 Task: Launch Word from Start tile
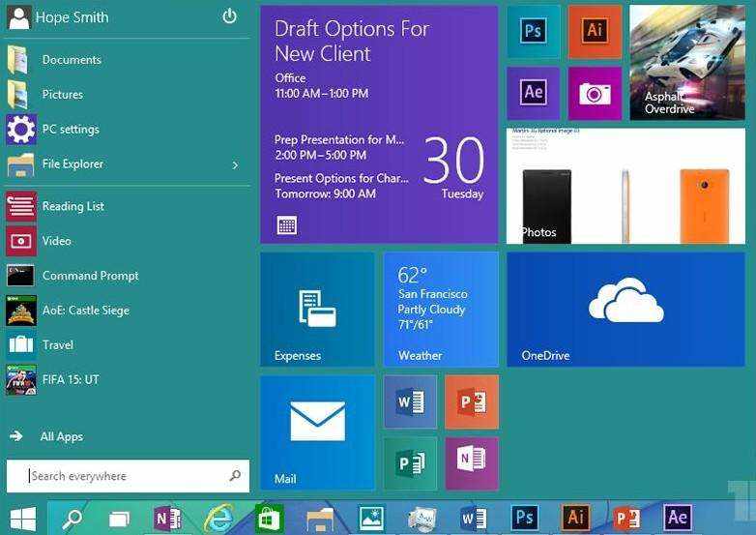click(410, 401)
